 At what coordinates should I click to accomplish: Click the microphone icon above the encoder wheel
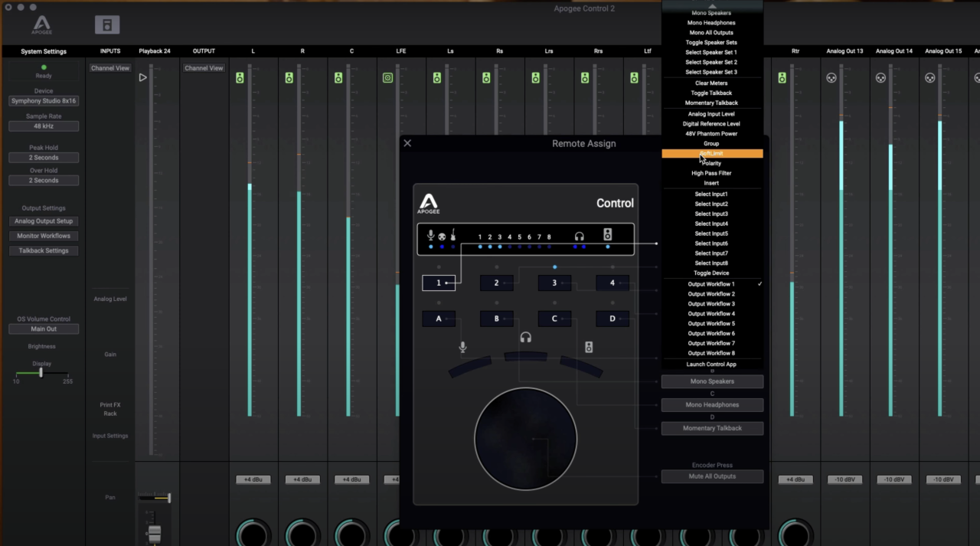coord(462,348)
